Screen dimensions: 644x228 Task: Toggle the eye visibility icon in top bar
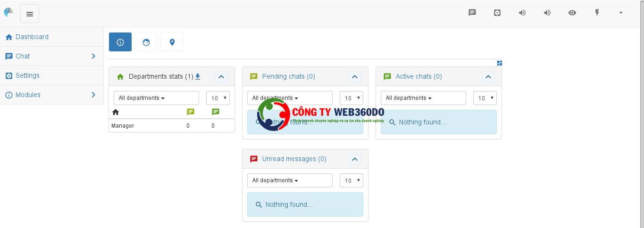pyautogui.click(x=572, y=13)
